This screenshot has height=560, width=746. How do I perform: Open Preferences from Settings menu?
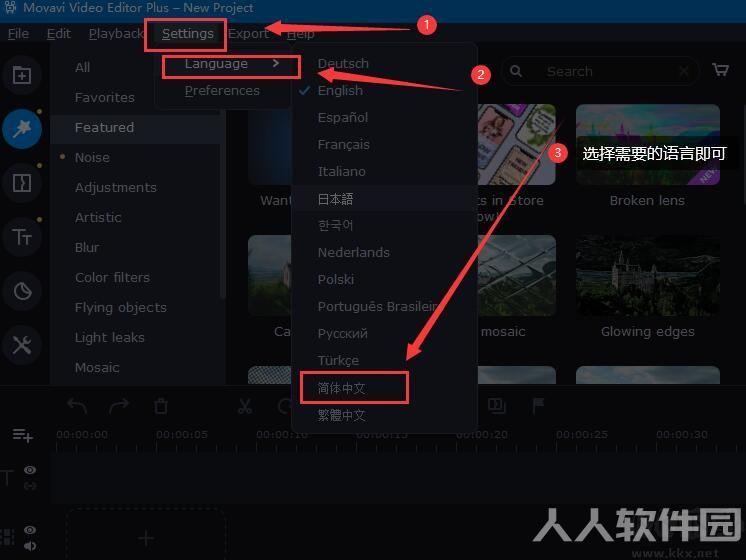(x=222, y=90)
